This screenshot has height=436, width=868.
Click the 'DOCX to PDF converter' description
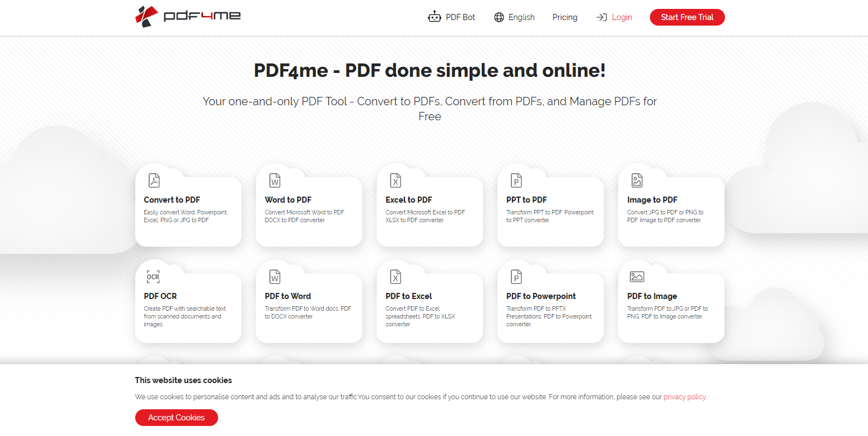pos(305,216)
